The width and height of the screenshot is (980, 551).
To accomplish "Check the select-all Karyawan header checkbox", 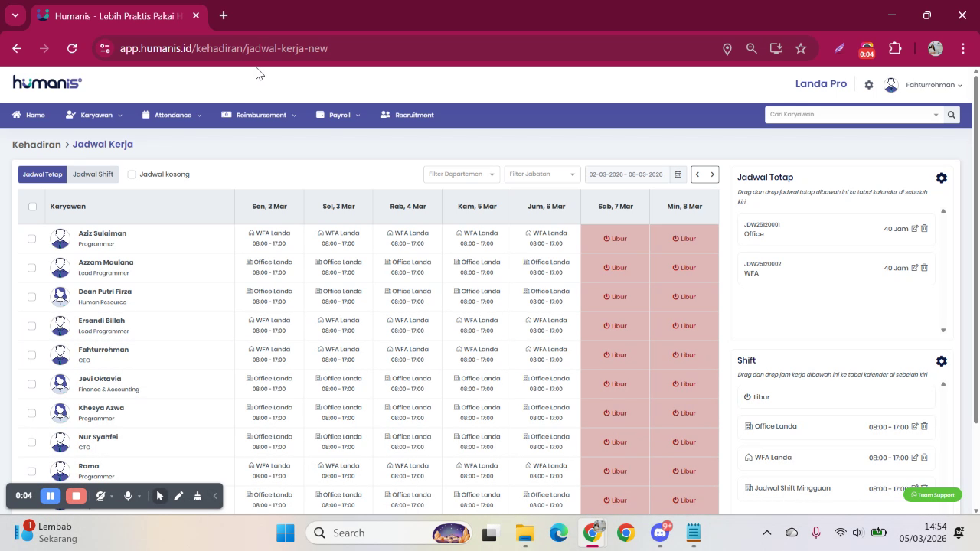I will pyautogui.click(x=32, y=207).
